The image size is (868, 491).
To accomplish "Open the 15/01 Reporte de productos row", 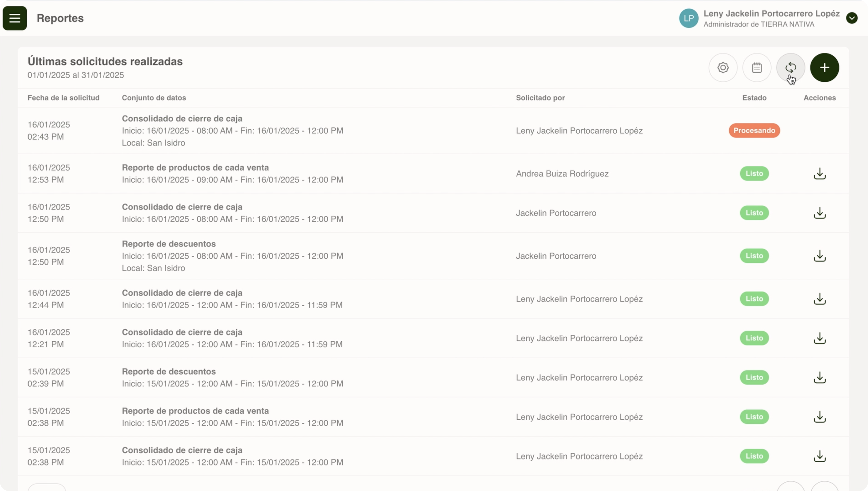I will (195, 411).
